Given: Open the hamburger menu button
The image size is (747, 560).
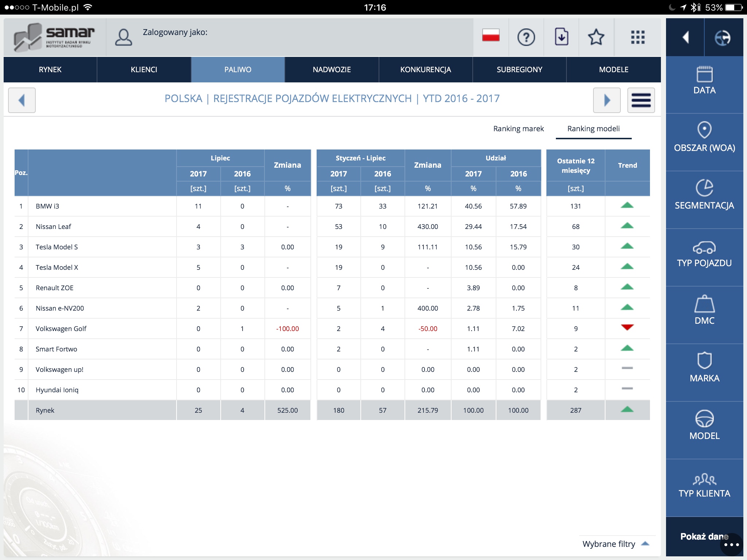Looking at the screenshot, I should [641, 100].
